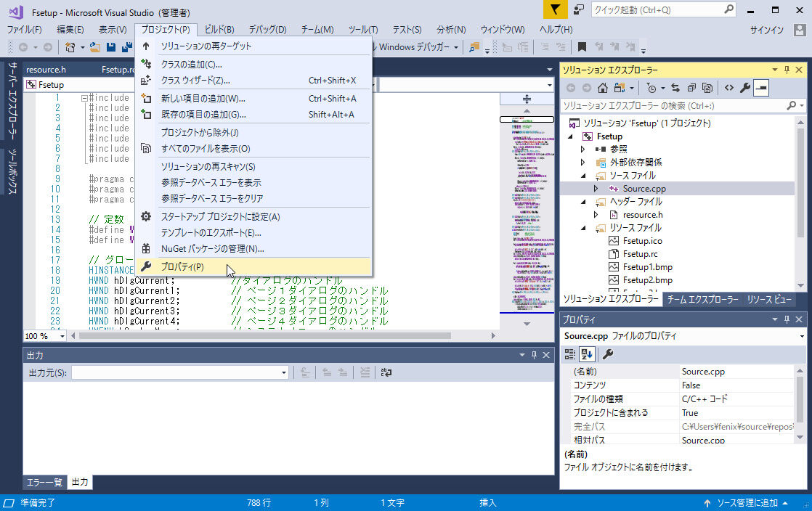Screen dimensions: 812x511
Task: Expand the Source.cpp node arrow
Action: (x=596, y=189)
